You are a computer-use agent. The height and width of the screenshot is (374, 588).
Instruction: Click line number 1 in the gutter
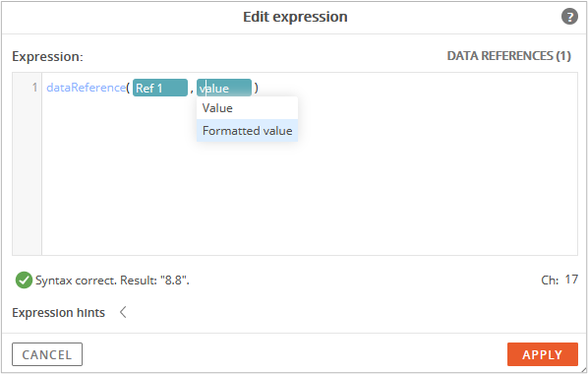coord(34,88)
